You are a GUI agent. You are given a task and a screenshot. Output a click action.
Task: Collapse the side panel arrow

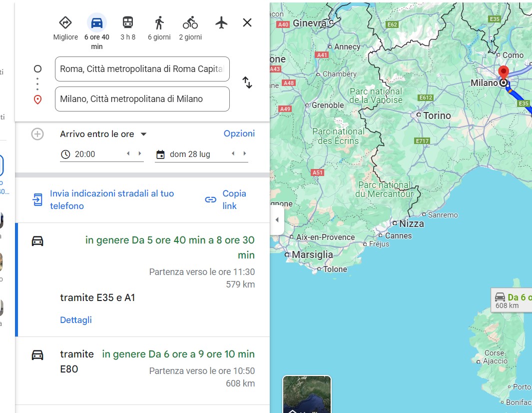pos(277,219)
